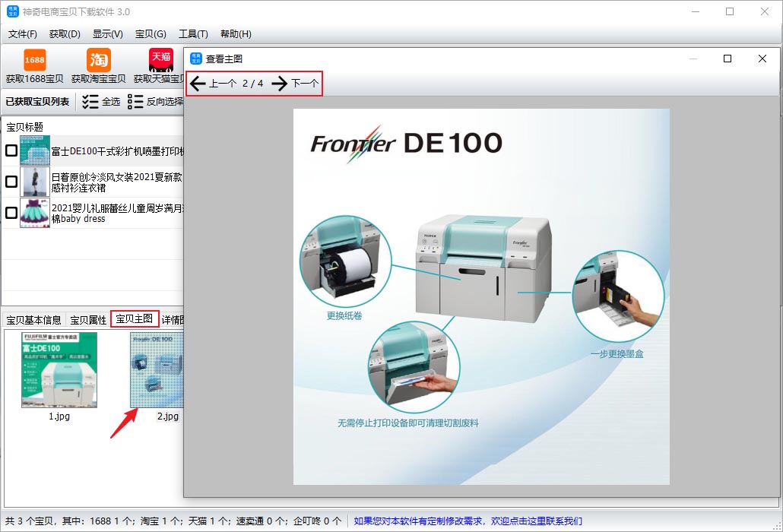Minimize the main application window
This screenshot has width=783, height=532.
(695, 11)
